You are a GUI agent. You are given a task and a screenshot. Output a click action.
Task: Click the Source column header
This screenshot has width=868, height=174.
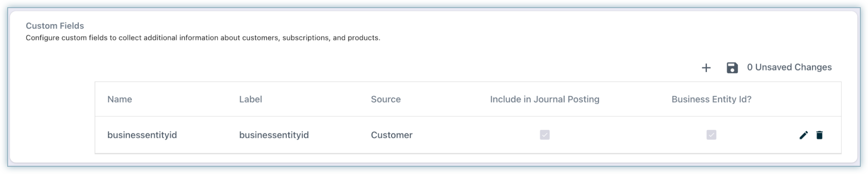coord(386,99)
